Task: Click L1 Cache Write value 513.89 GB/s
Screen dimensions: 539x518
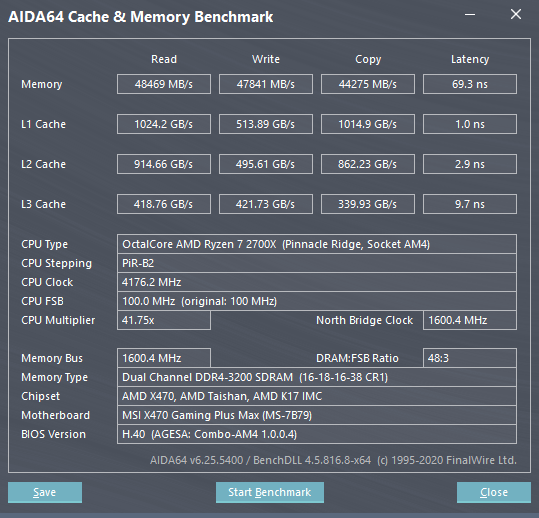Action: 266,124
